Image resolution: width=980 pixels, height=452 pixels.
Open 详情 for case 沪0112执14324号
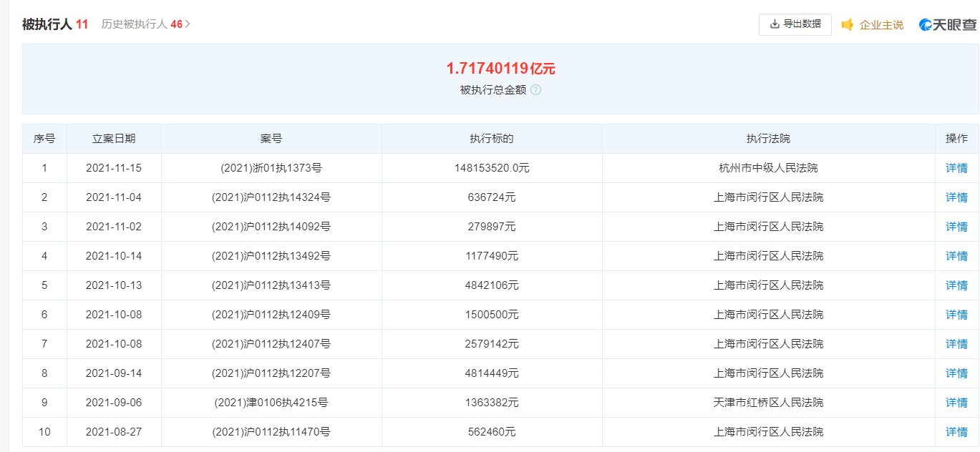[956, 197]
